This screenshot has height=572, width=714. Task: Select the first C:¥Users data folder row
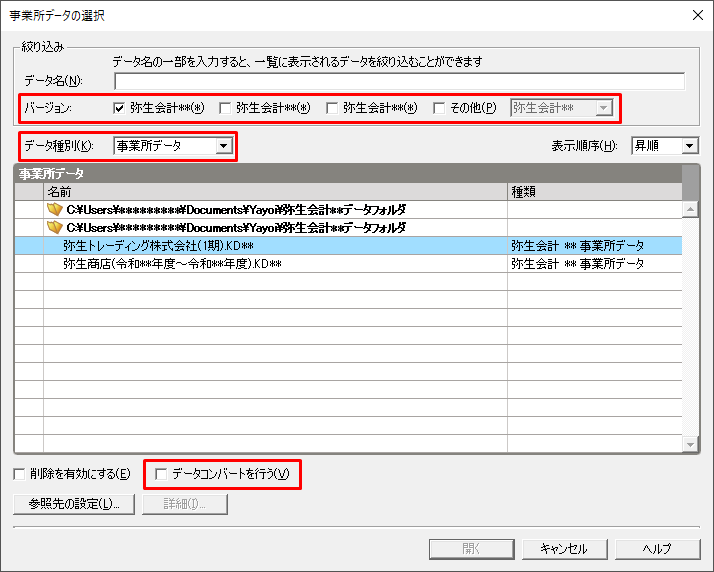tap(348, 209)
